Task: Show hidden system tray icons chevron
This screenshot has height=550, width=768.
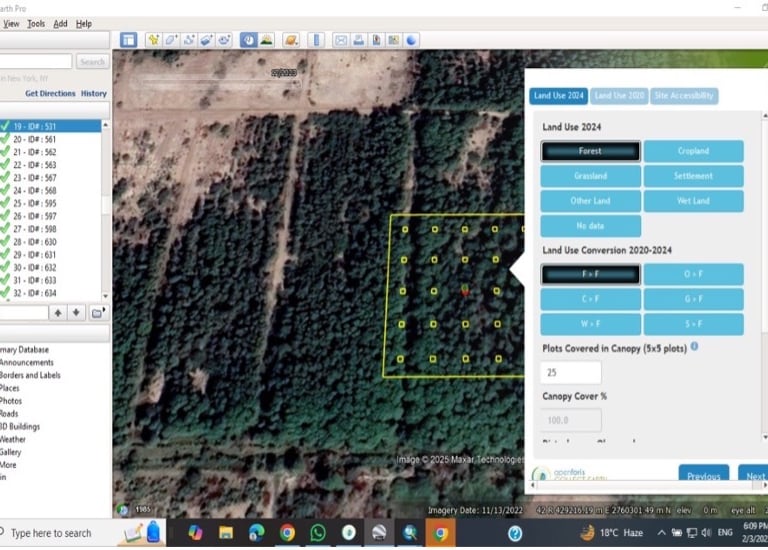Action: click(661, 533)
